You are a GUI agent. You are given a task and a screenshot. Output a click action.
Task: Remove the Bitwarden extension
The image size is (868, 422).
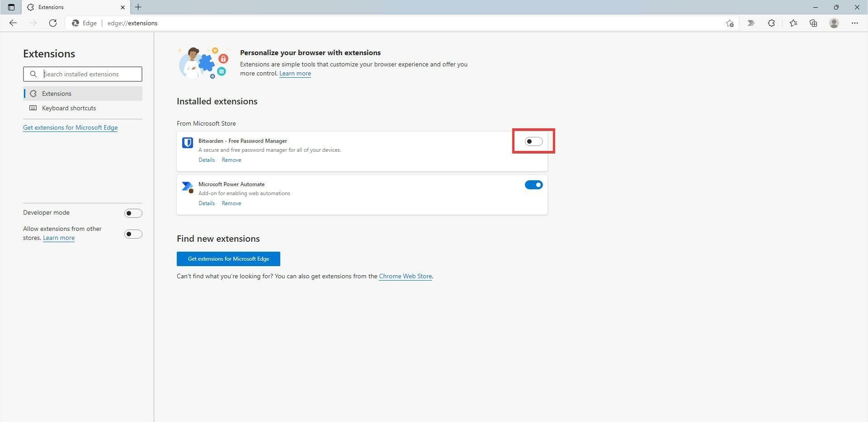231,160
